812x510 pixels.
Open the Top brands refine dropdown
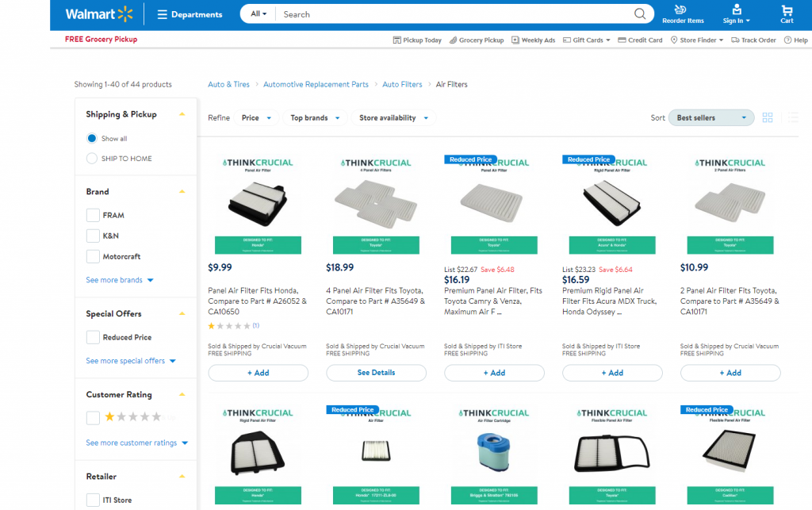tap(315, 118)
